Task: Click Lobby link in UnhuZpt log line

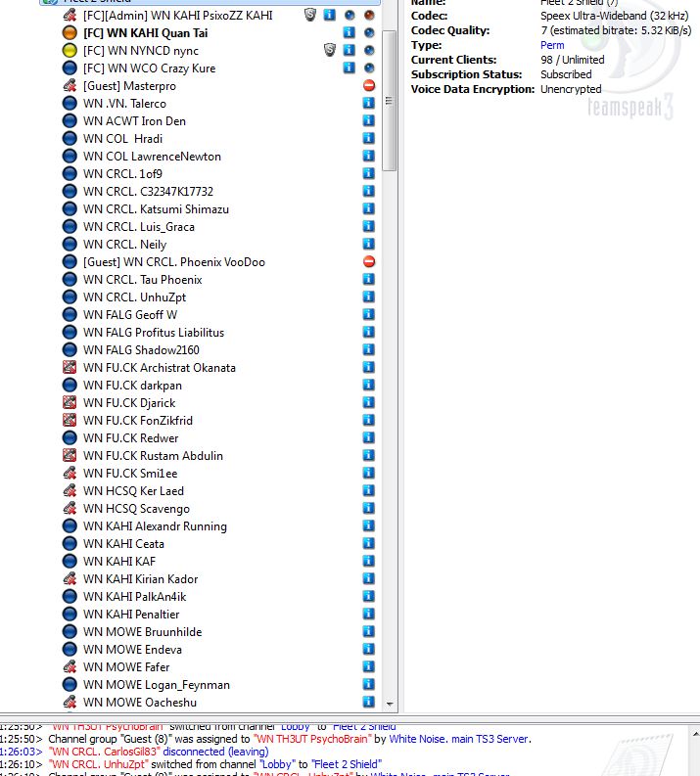Action: coord(277,764)
